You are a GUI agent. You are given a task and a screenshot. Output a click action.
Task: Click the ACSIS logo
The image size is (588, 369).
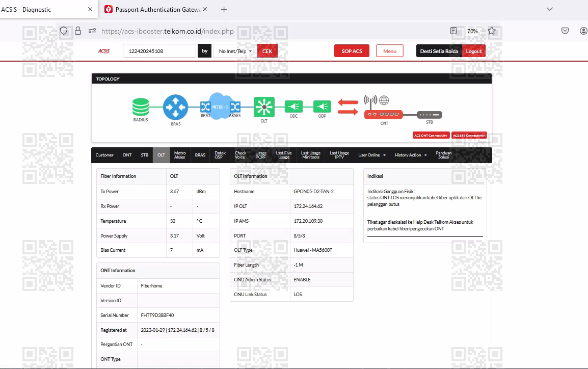104,51
